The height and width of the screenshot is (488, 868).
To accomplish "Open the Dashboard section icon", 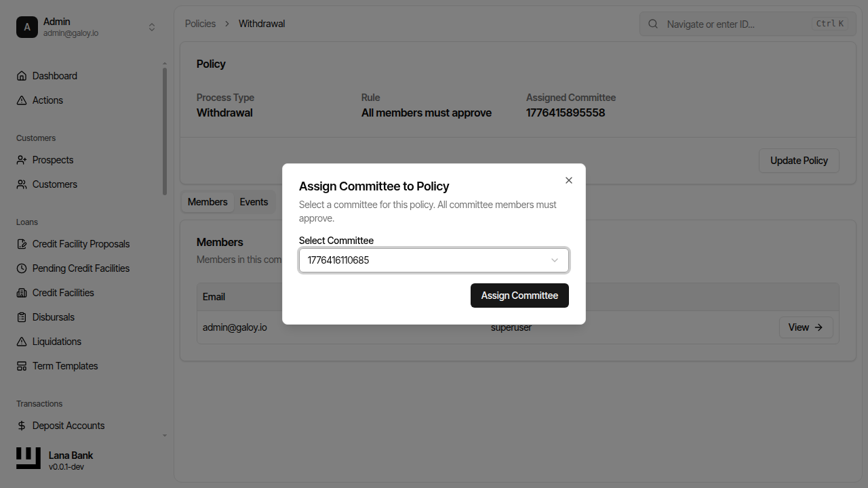I will [x=21, y=75].
